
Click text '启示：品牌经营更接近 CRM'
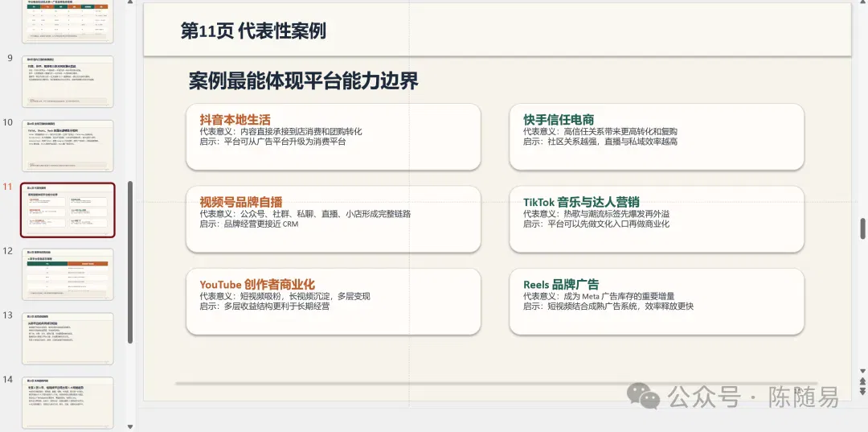pyautogui.click(x=248, y=224)
